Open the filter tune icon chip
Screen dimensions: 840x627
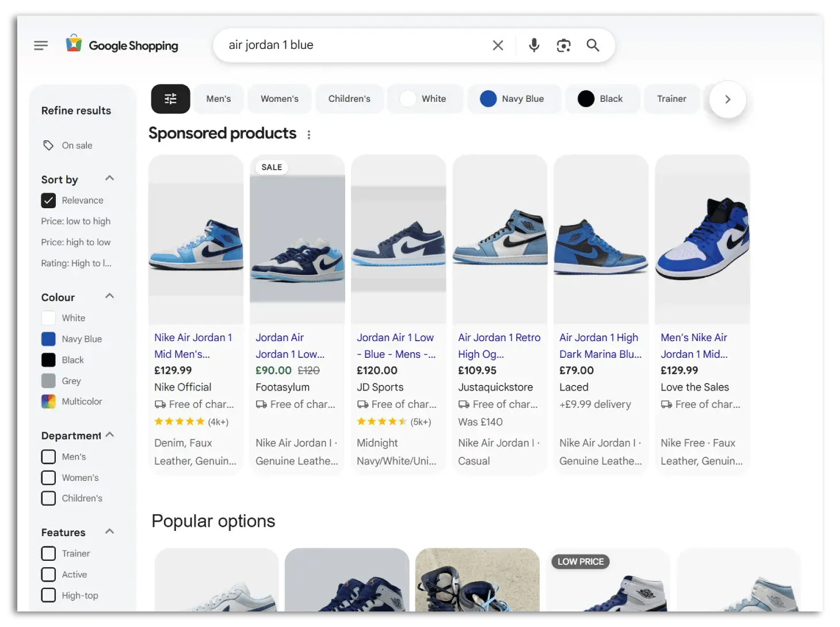[170, 99]
